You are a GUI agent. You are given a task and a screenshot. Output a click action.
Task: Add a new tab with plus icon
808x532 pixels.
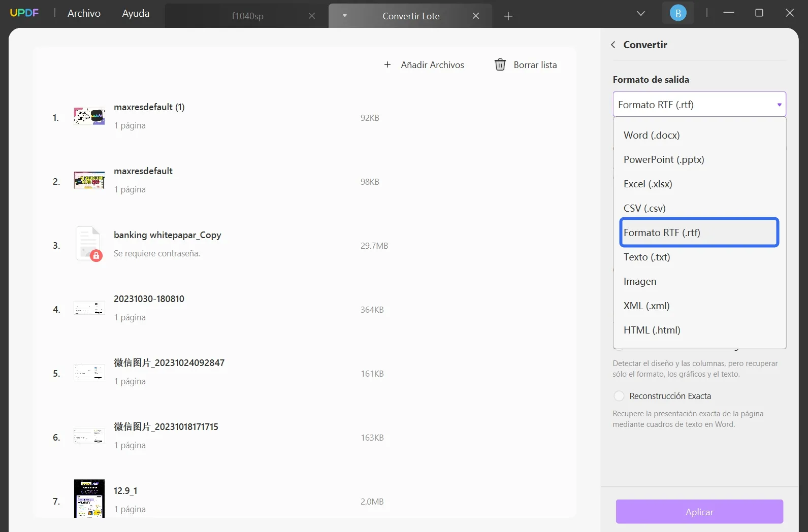508,16
